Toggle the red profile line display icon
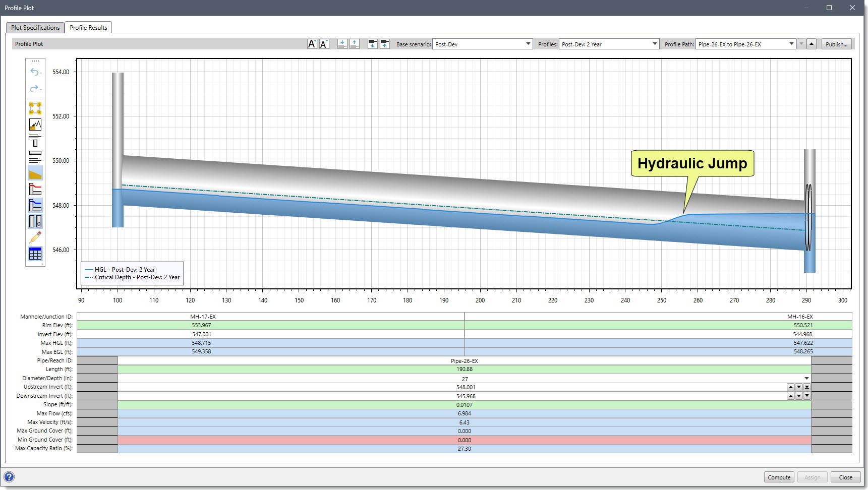 (34, 189)
